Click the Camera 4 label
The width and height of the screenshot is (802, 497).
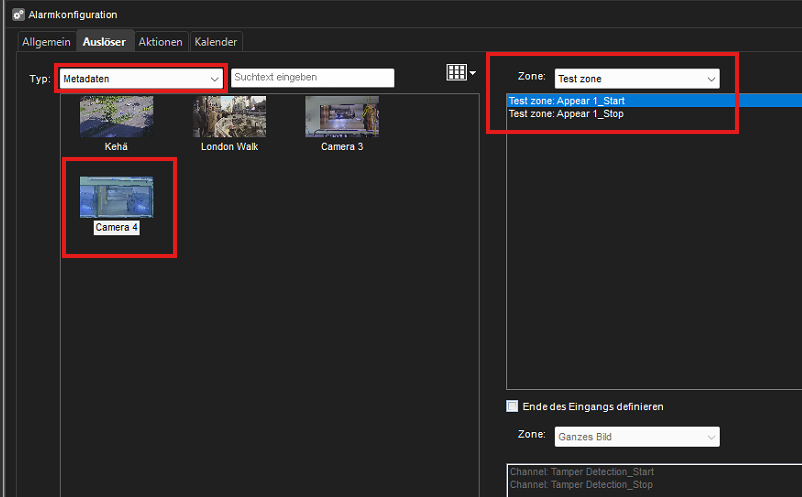tap(117, 228)
